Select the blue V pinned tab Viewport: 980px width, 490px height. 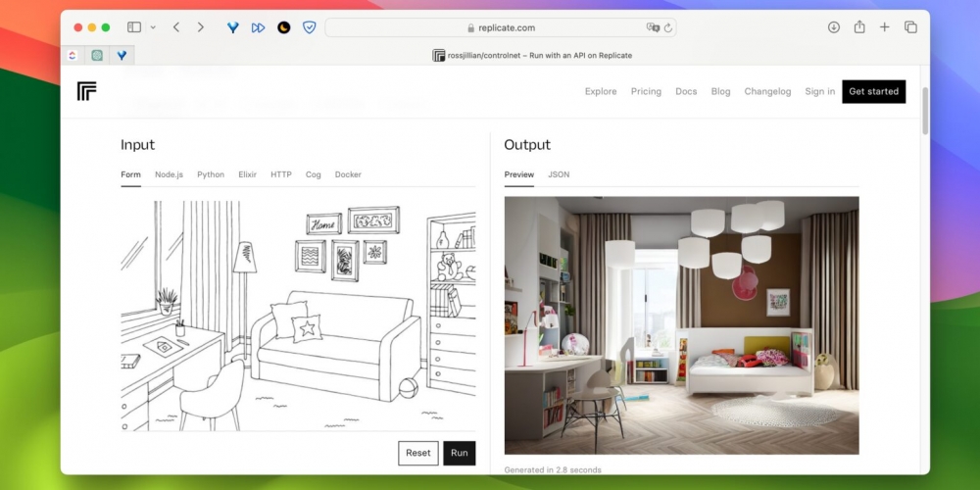(x=122, y=56)
